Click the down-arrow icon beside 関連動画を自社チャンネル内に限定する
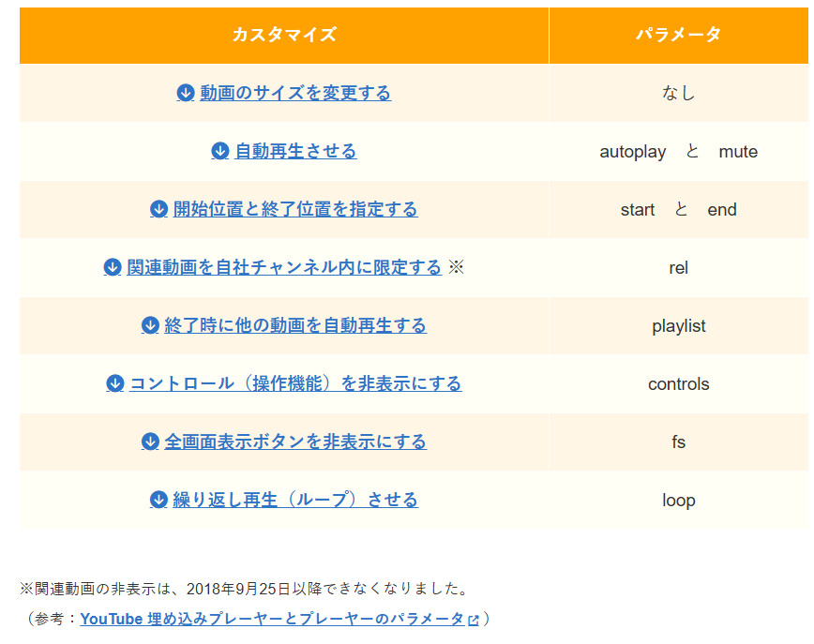Viewport: 814px width, 644px height. (113, 267)
